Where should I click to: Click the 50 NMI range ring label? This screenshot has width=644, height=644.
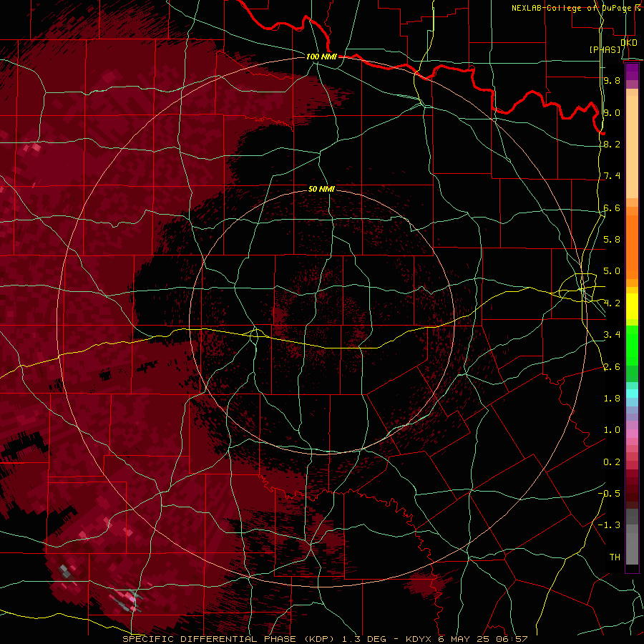[321, 189]
